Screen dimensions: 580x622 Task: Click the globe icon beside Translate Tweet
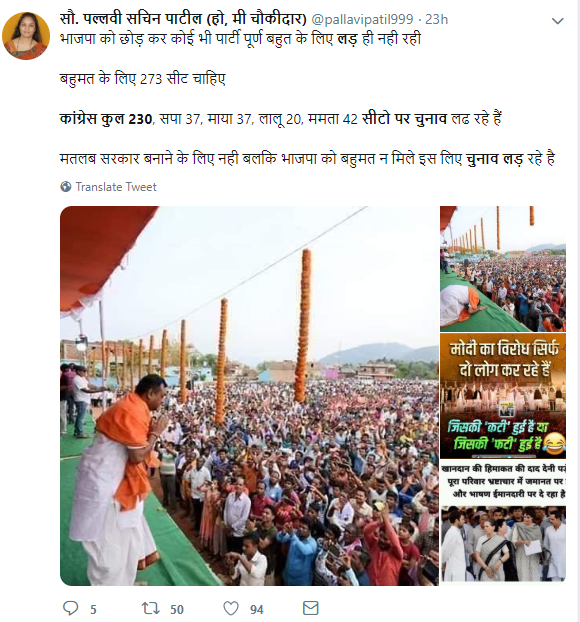65,186
